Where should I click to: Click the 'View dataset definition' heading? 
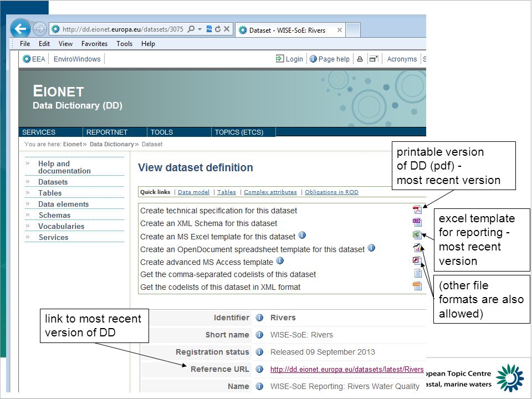[x=196, y=167]
